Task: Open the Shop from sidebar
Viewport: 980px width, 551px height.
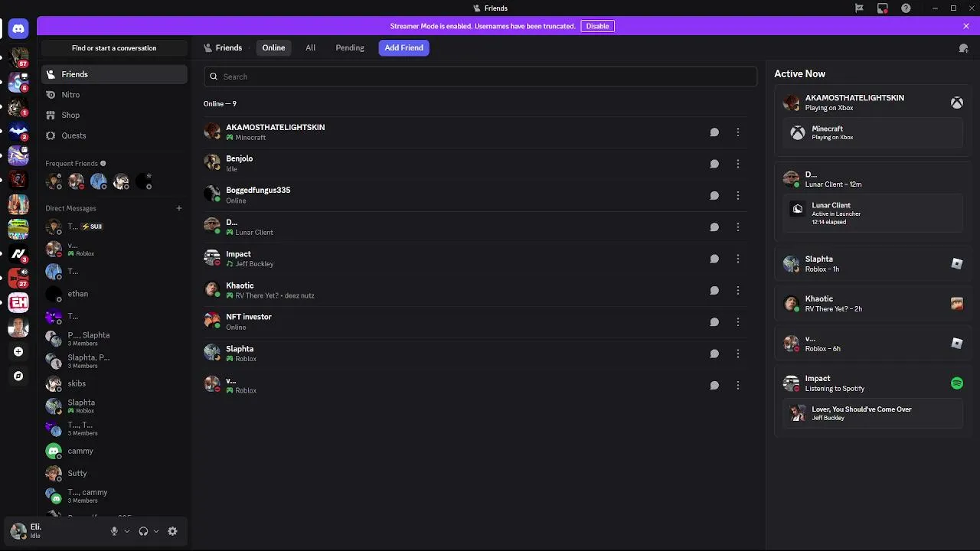Action: (114, 115)
